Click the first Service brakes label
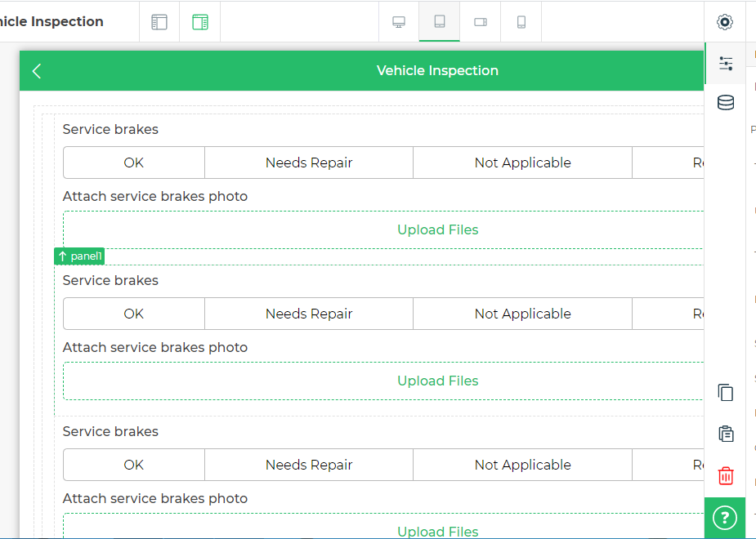756x539 pixels. (110, 129)
